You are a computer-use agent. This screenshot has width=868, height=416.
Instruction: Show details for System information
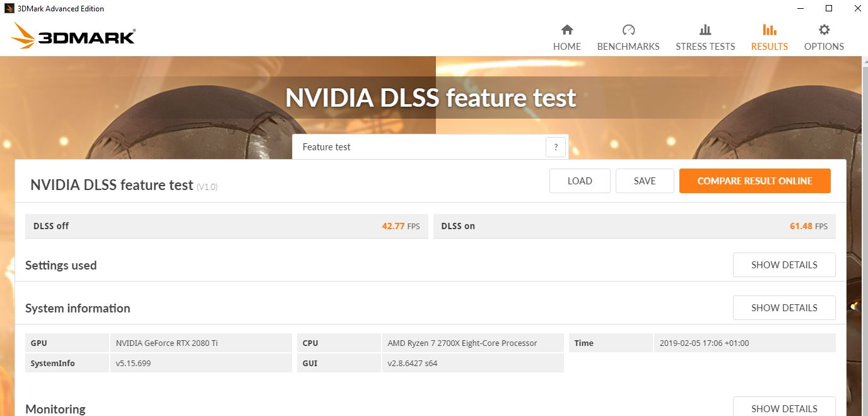784,308
